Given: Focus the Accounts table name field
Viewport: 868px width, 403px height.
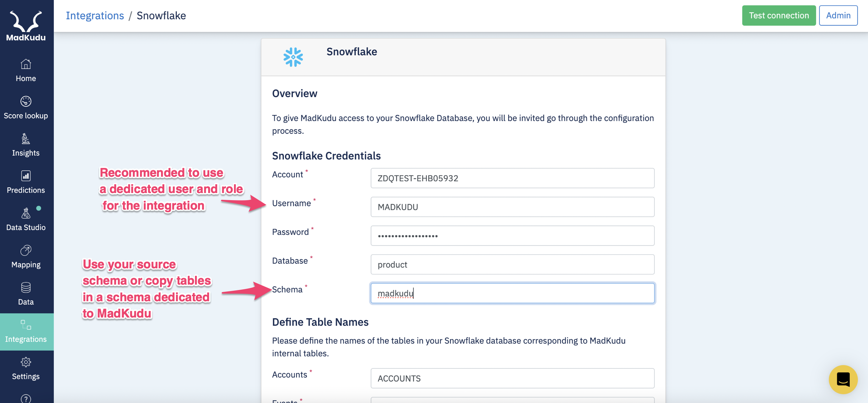Looking at the screenshot, I should tap(512, 378).
